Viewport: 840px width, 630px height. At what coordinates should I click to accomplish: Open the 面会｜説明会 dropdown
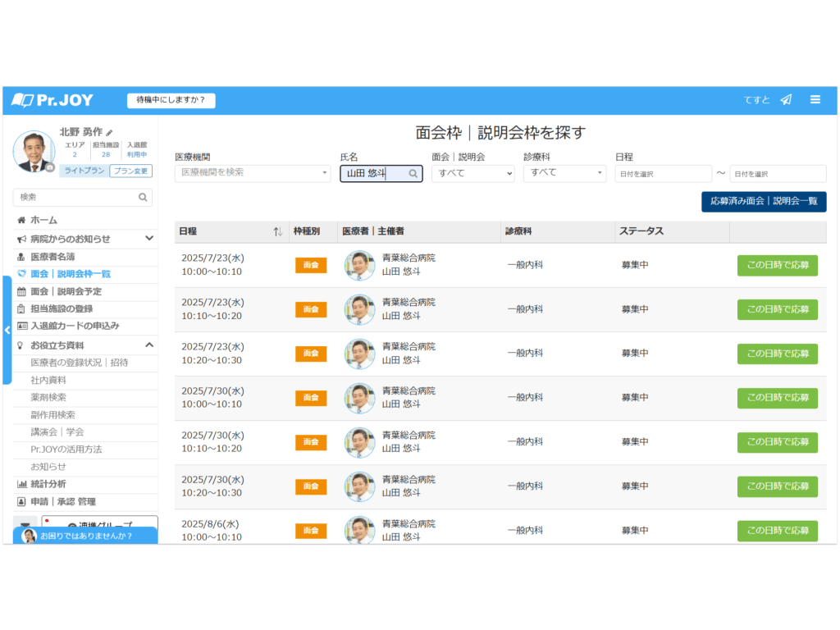(472, 173)
